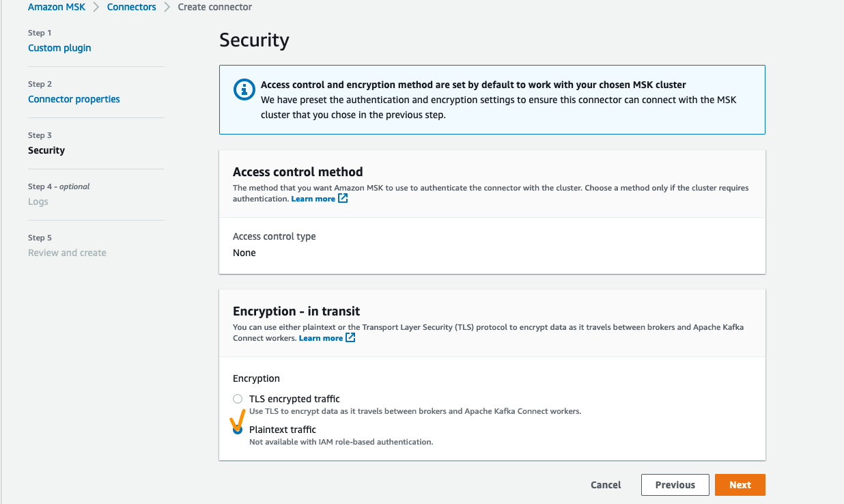
Task: Proceed with the orange Next button
Action: 740,485
